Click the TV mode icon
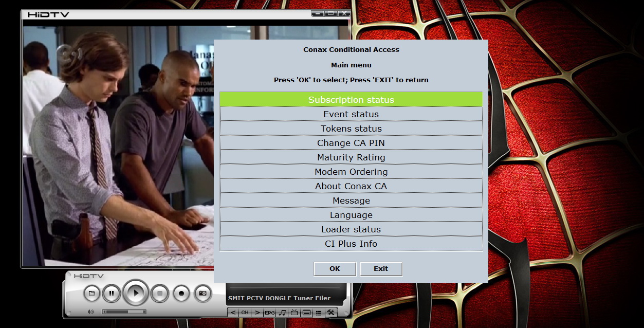Screen dimensions: 644x328 [294, 313]
